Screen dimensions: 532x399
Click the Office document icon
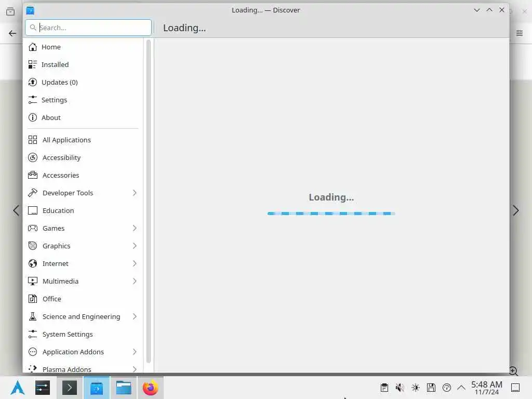(33, 299)
